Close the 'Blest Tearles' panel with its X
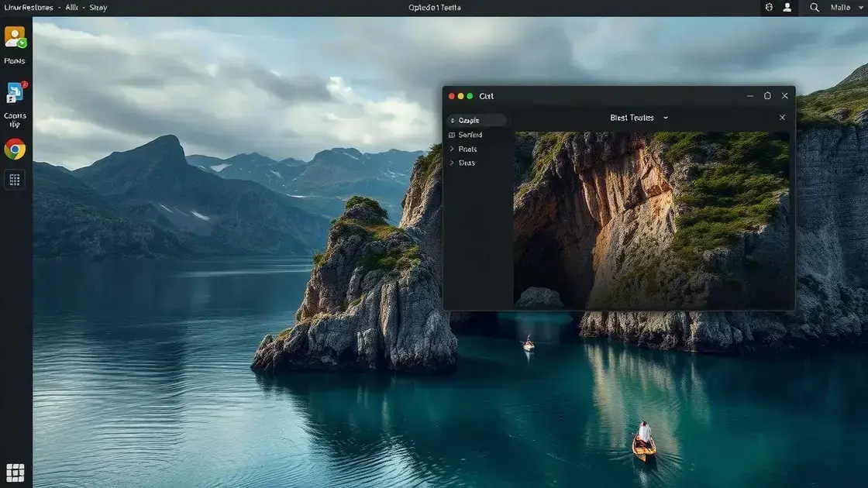The width and height of the screenshot is (868, 488). pos(782,117)
